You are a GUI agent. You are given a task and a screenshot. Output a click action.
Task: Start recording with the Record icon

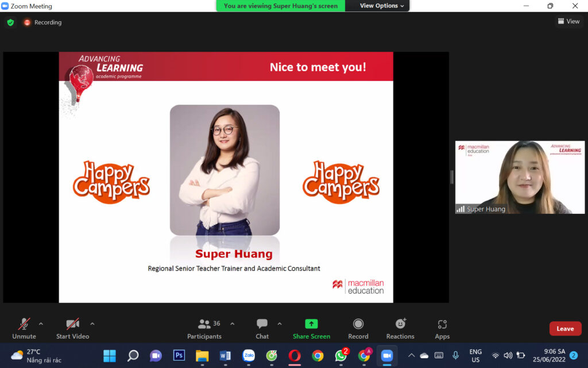358,324
